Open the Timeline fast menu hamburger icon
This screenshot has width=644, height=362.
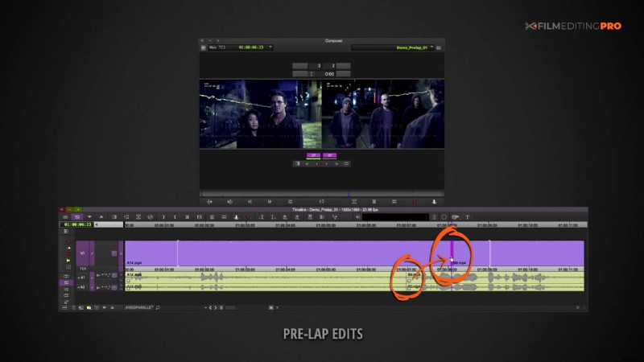coord(65,217)
